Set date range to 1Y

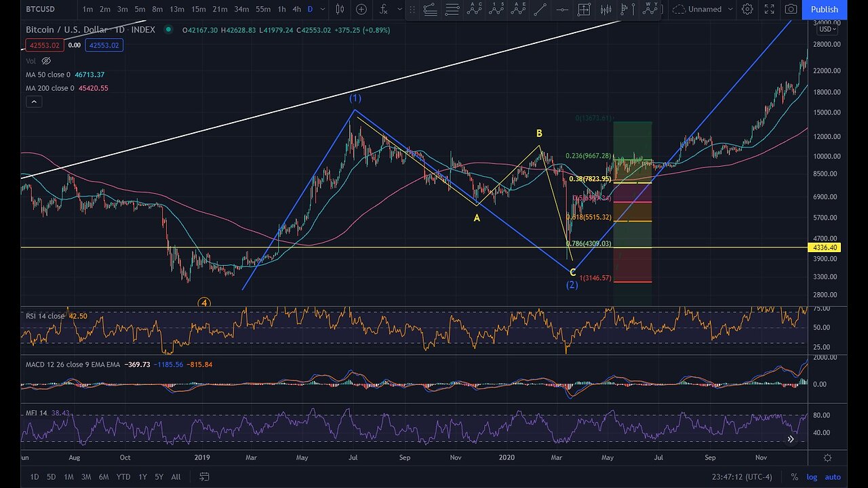(x=142, y=477)
